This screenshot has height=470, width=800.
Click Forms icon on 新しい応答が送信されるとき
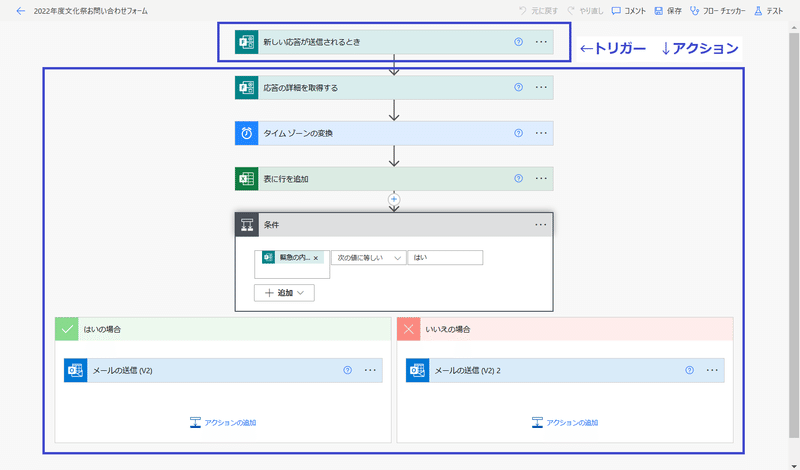(x=246, y=42)
